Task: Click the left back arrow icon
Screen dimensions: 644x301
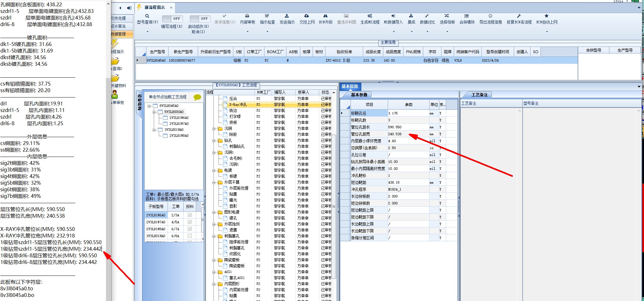Action: (120, 8)
